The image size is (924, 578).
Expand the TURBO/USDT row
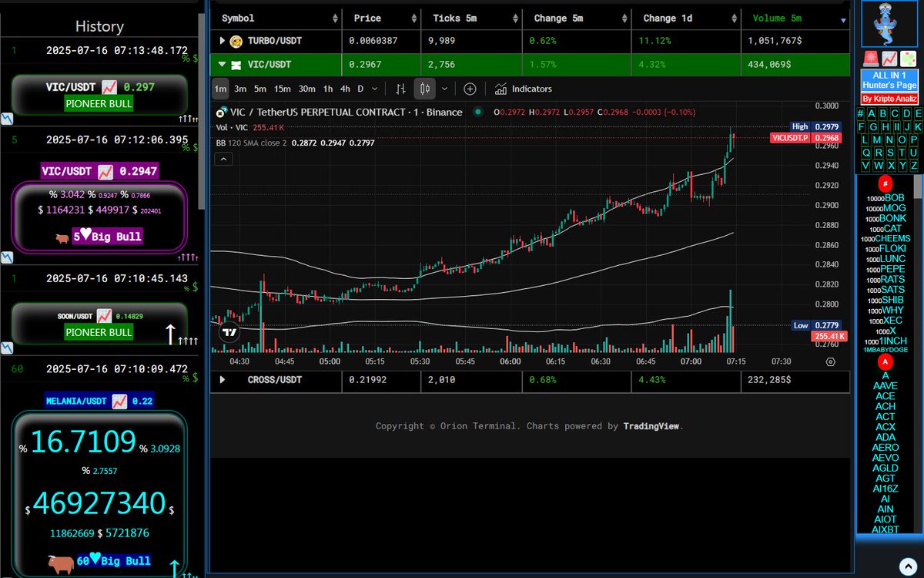(223, 40)
